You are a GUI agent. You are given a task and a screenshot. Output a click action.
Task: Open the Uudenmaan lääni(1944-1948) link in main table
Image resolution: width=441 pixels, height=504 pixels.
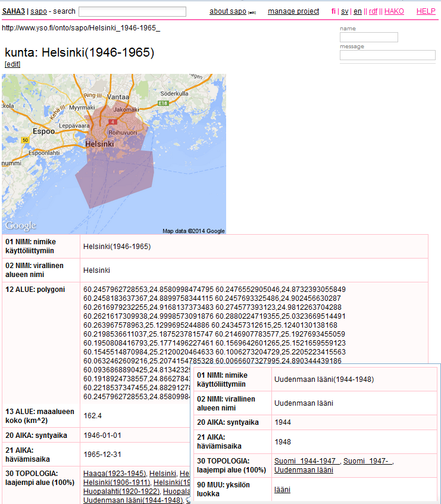(133, 500)
